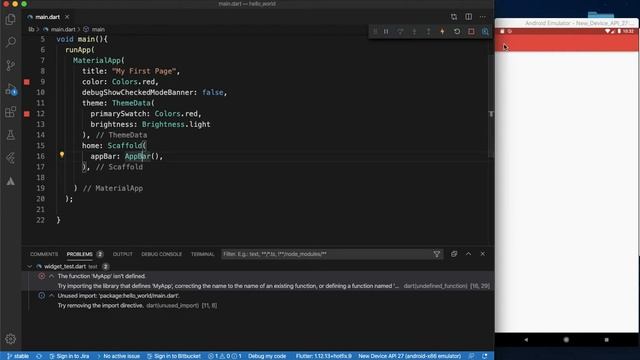Click the synchronize changes status icon
640x360 pixels.
39,356
